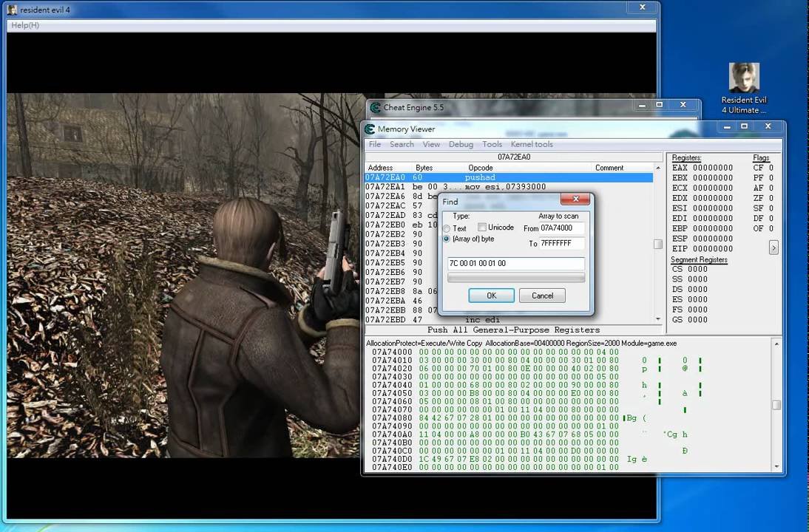Close the Cheat Engine 5.5 window
This screenshot has height=532, width=809.
683,105
